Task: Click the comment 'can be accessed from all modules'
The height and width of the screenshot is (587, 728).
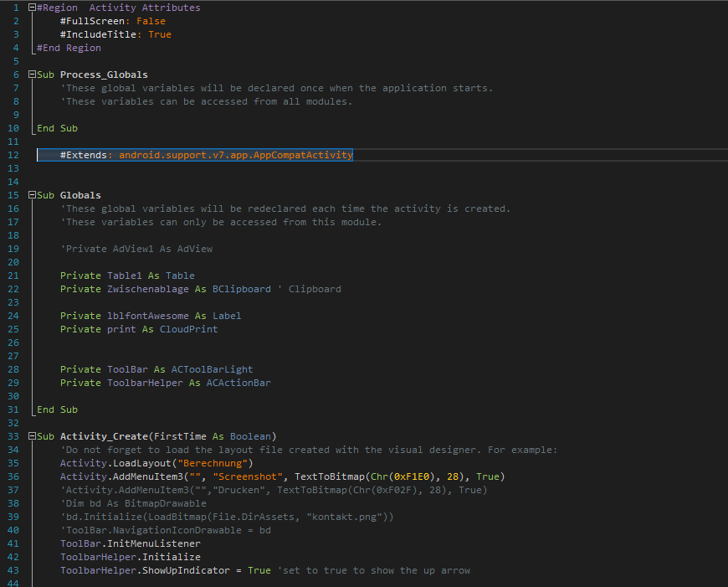Action: tap(207, 102)
